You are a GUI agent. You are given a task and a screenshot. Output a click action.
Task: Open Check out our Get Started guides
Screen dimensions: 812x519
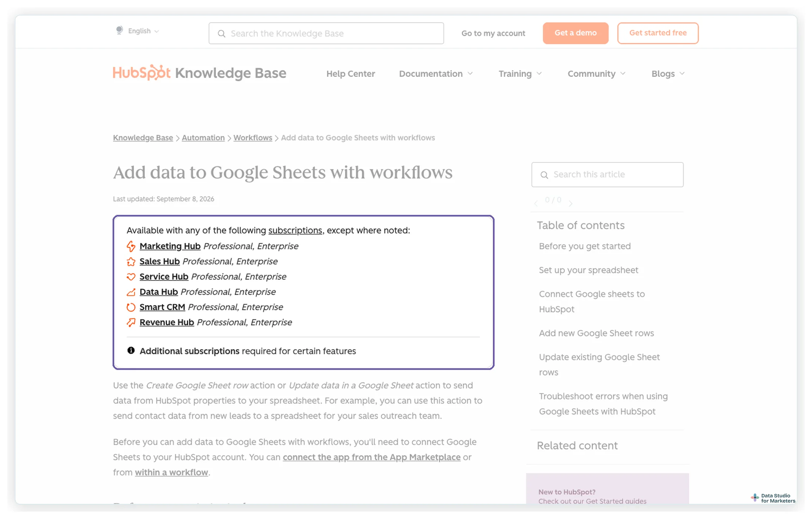[x=592, y=501]
